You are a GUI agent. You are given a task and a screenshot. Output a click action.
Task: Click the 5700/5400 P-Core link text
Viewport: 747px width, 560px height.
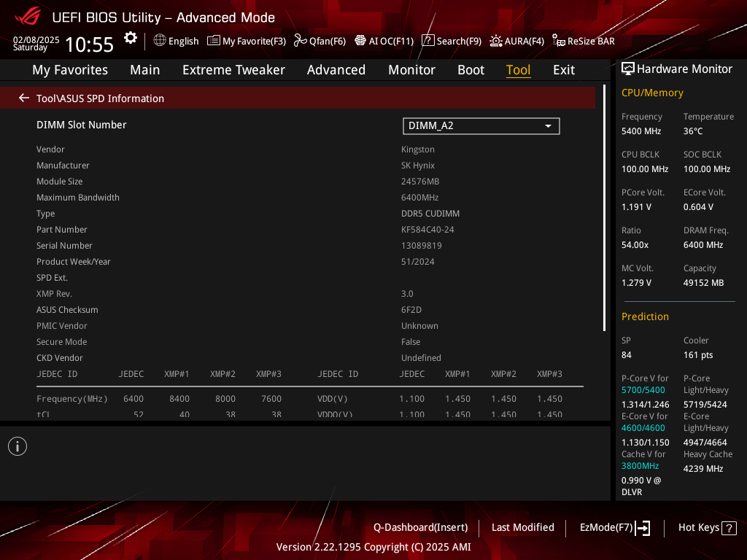pos(643,390)
